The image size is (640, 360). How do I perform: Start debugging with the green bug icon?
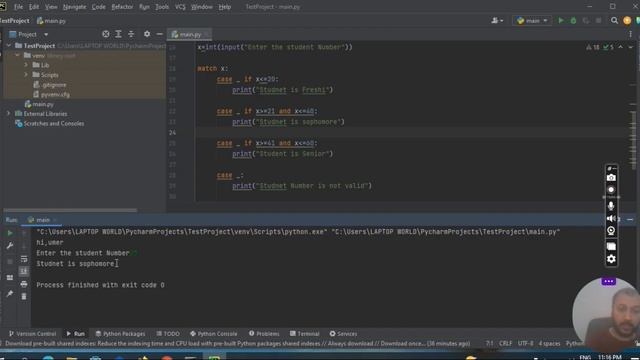573,20
